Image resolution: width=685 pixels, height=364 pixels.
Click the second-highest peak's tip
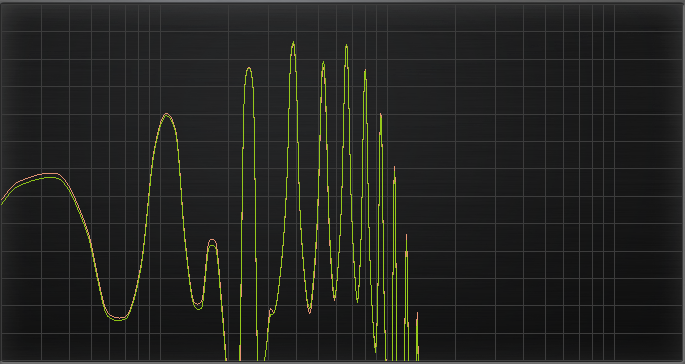(x=346, y=45)
